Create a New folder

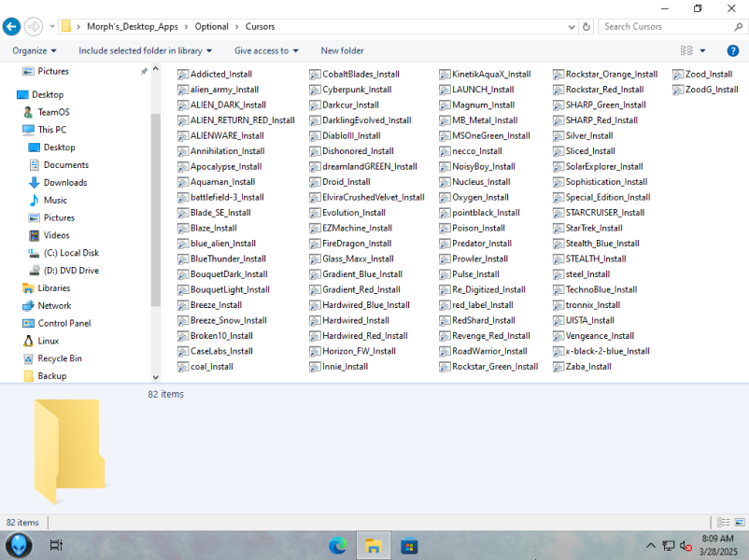point(342,50)
